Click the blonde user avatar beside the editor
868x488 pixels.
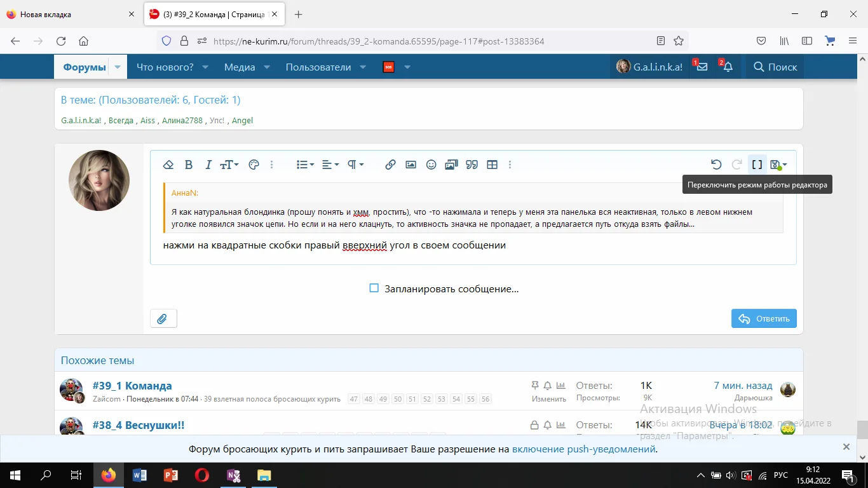tap(99, 180)
